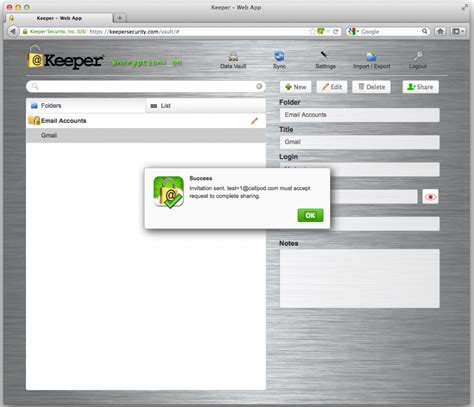474x407 pixels.
Task: Open the Data Vault section
Action: (233, 60)
